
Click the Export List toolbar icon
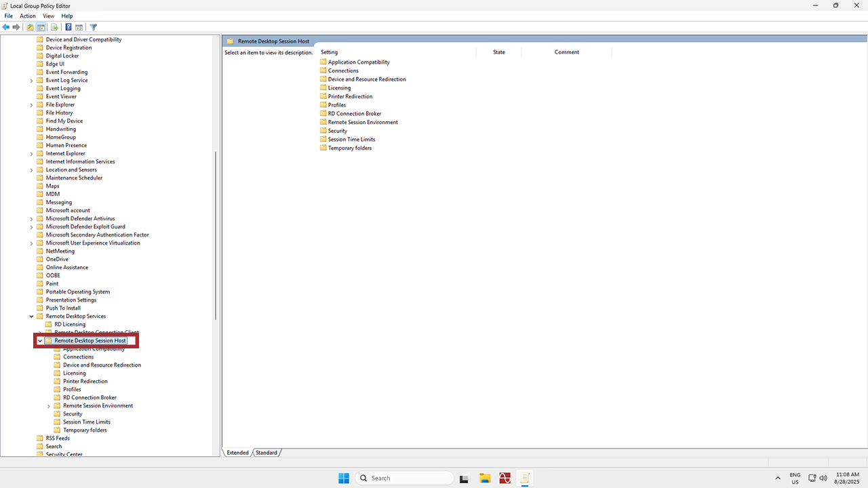54,27
